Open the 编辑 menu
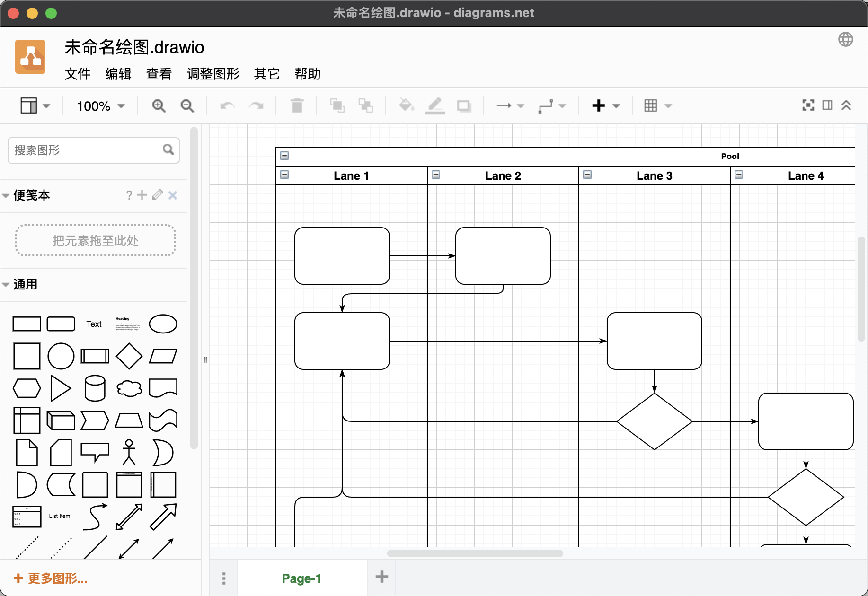This screenshot has height=596, width=868. 118,74
